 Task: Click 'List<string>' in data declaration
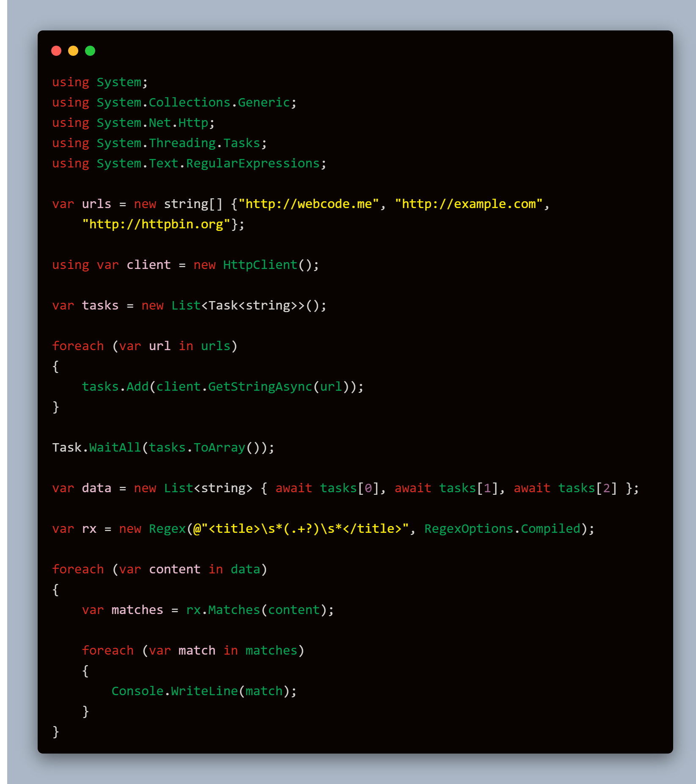click(x=208, y=488)
